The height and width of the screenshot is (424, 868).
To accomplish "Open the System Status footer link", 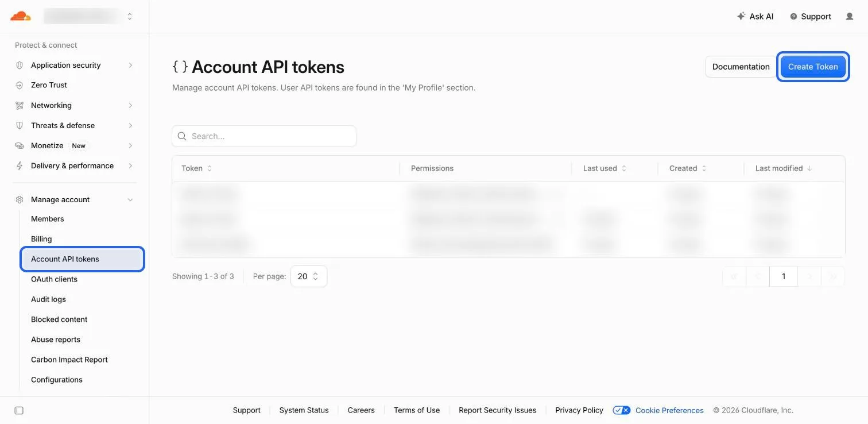I will point(304,410).
